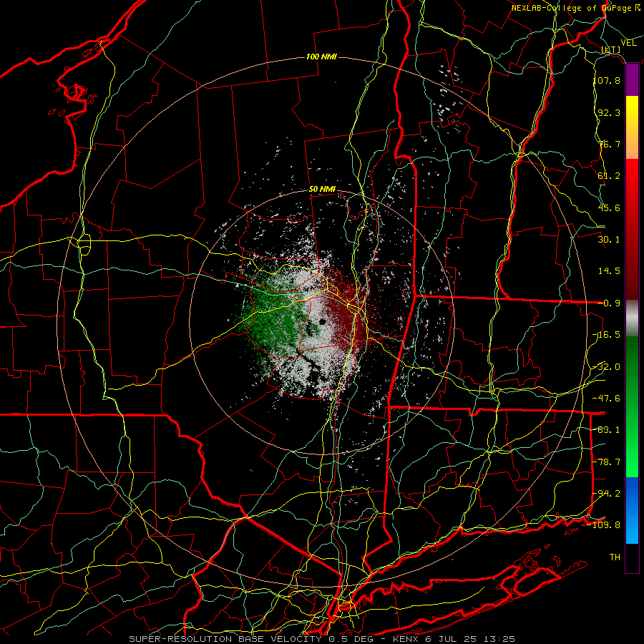Click the -47.6 velocity scale value

tap(607, 399)
